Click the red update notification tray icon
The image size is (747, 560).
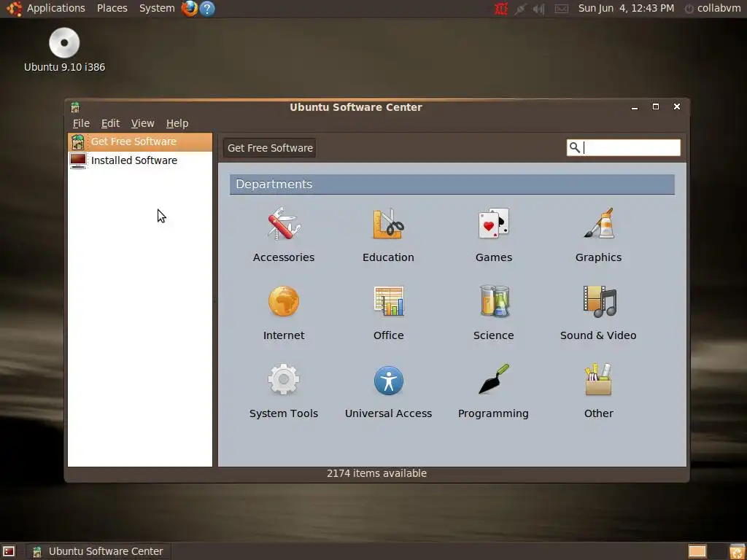[500, 9]
